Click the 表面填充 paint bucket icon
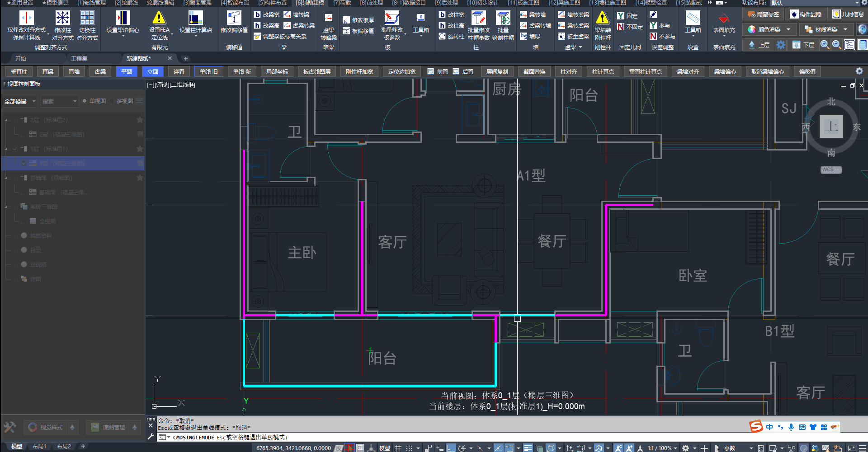The image size is (868, 452). point(724,18)
